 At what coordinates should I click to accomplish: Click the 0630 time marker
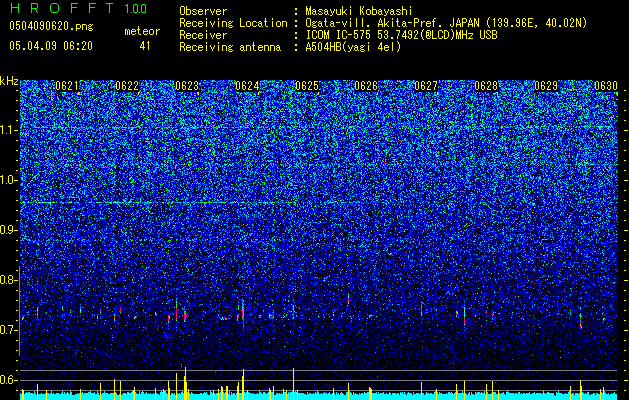pos(606,86)
